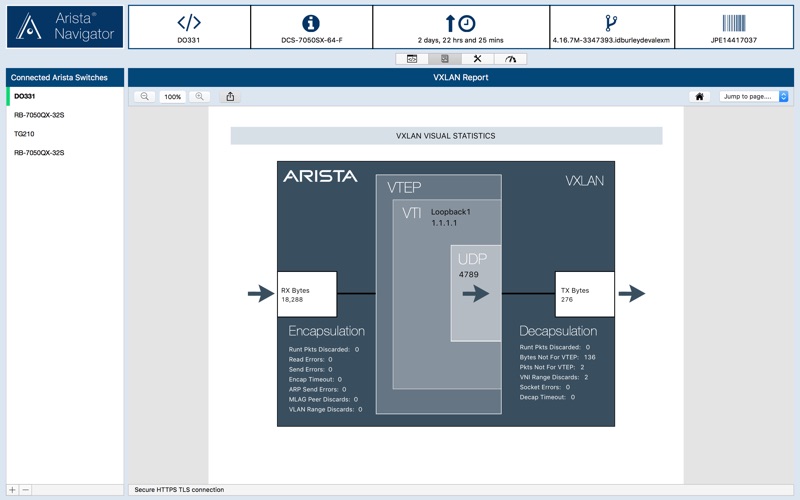Viewport: 800px width, 500px height.
Task: Select switch TG210 in the list
Action: coord(65,134)
